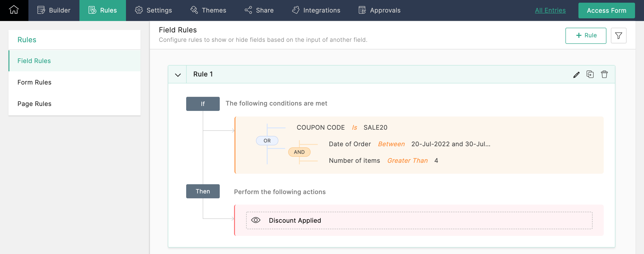This screenshot has width=644, height=254.
Task: Open Field Rules in the sidebar
Action: (x=34, y=60)
